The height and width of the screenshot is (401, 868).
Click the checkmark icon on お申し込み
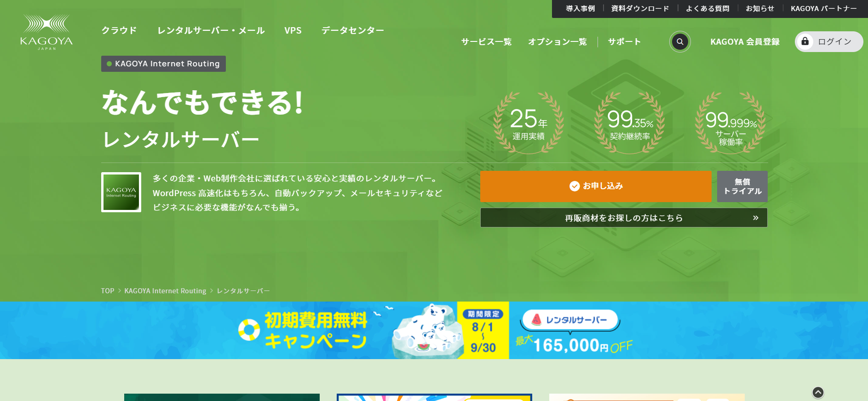[x=575, y=186]
